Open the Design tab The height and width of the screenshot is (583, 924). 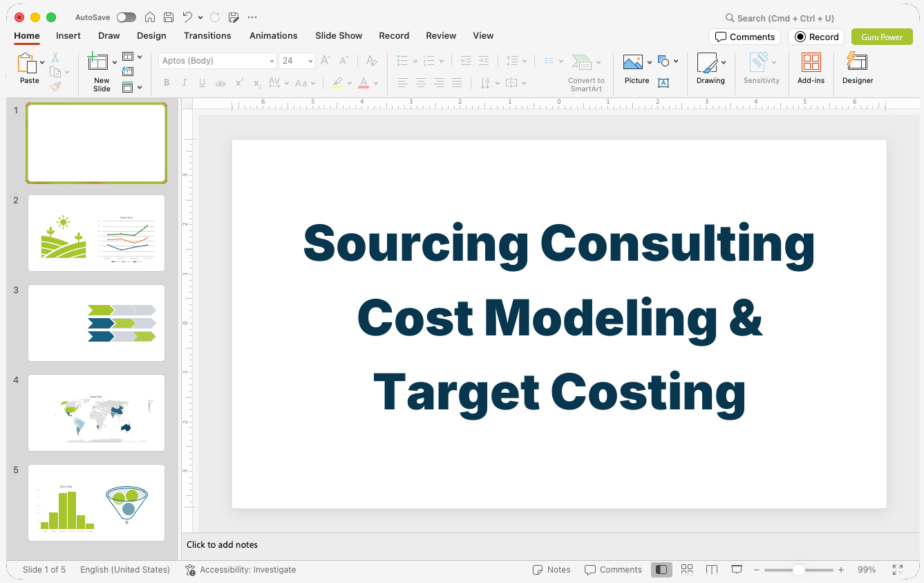151,35
